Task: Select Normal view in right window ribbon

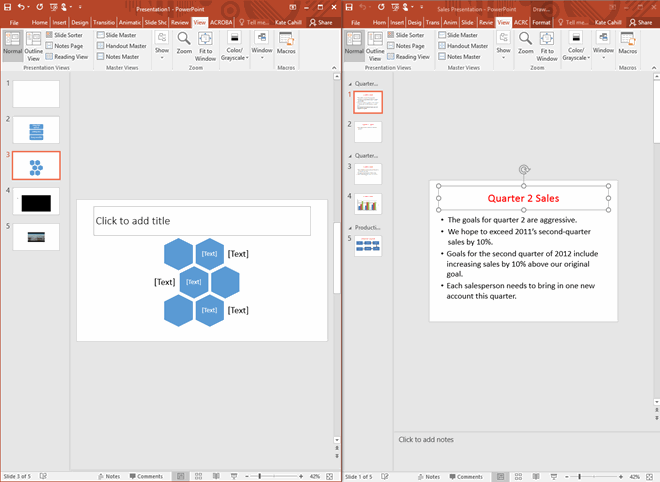Action: click(354, 43)
